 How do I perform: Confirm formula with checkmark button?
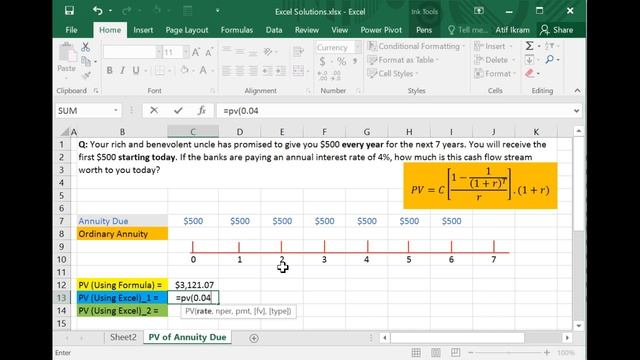click(x=178, y=110)
